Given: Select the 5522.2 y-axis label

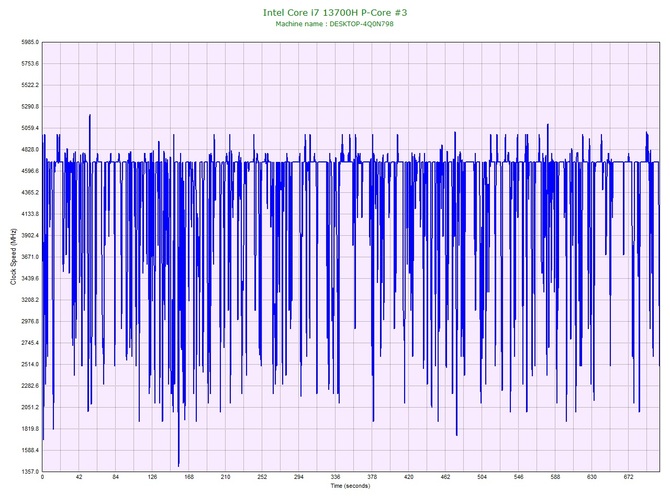Looking at the screenshot, I should click(30, 85).
